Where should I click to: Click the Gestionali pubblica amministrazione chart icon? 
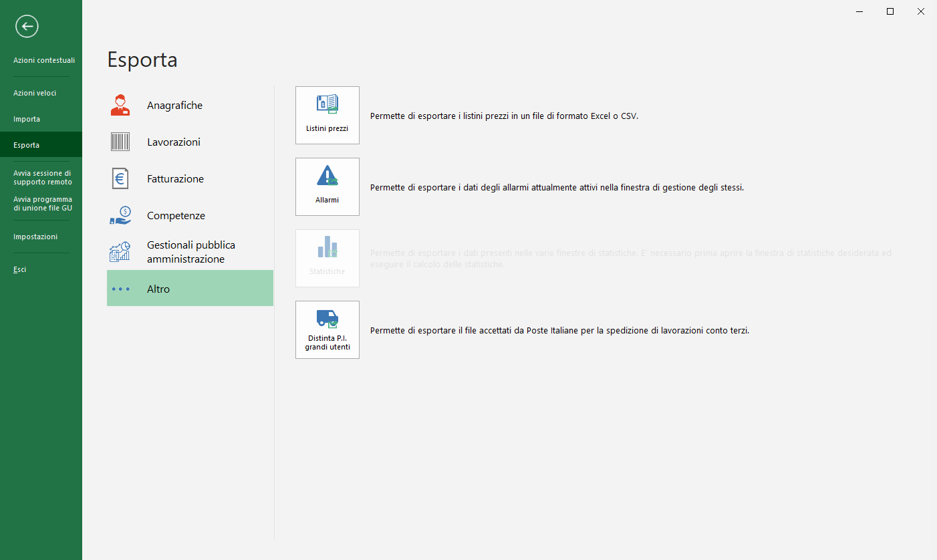(x=120, y=252)
